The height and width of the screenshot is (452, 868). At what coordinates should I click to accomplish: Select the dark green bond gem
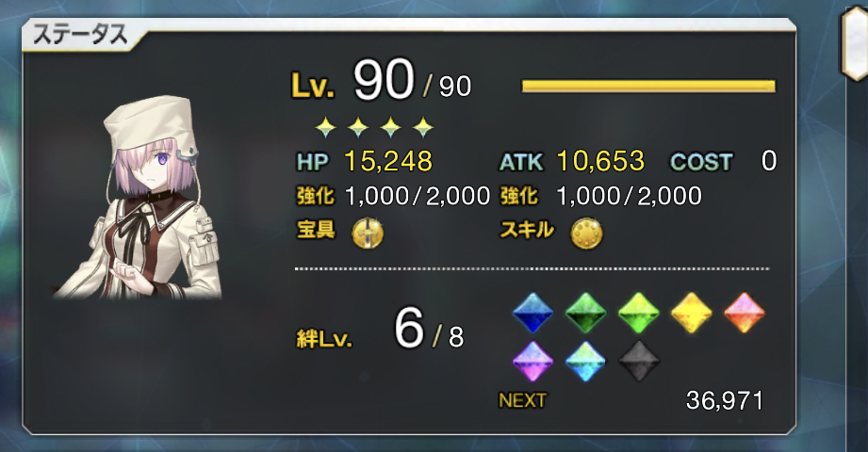pyautogui.click(x=585, y=313)
